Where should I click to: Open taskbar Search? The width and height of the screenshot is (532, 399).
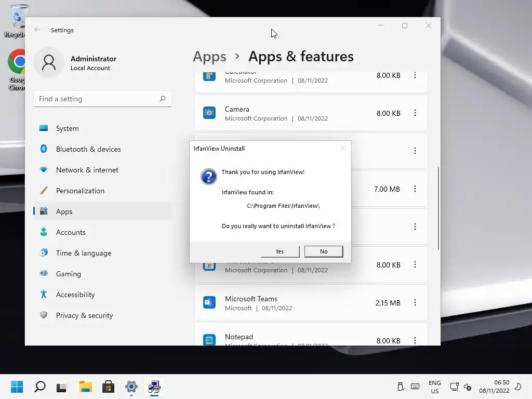click(x=39, y=387)
